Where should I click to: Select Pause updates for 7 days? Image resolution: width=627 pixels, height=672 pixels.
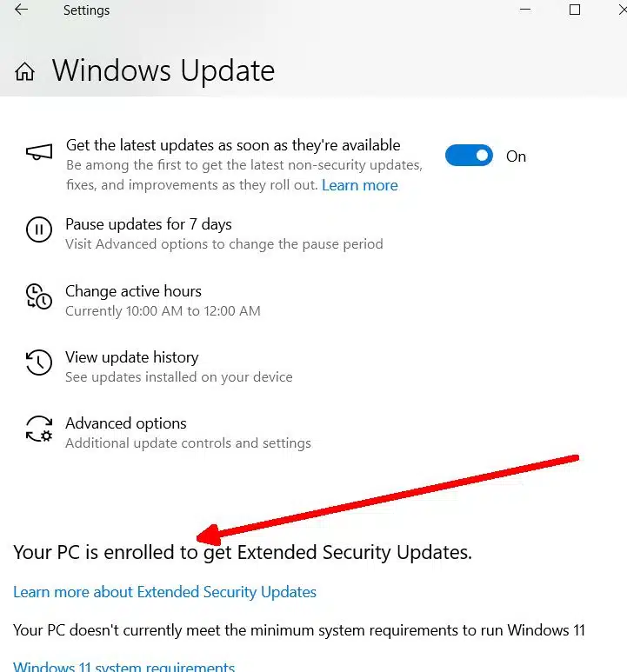click(x=149, y=224)
